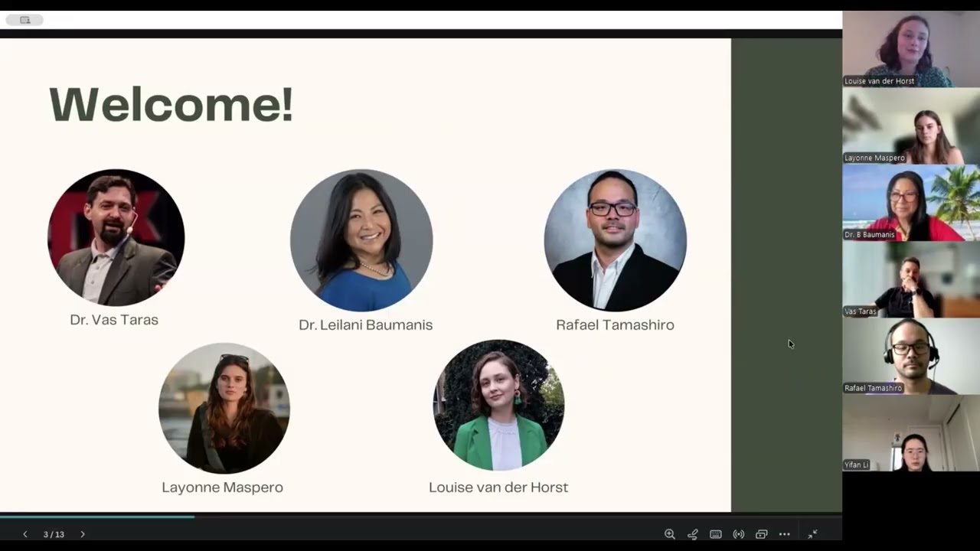Select Dr. B Baumanis video tile
The image size is (980, 551).
click(911, 203)
